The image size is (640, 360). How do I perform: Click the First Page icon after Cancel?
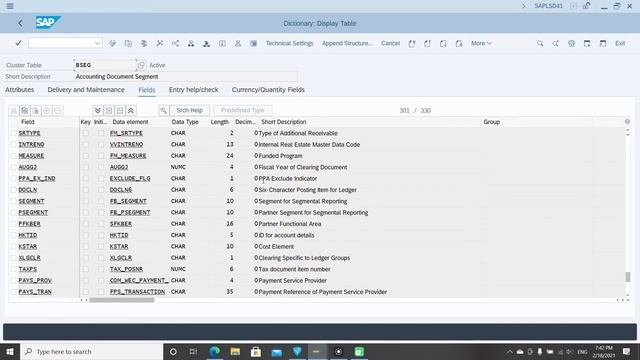(412, 43)
